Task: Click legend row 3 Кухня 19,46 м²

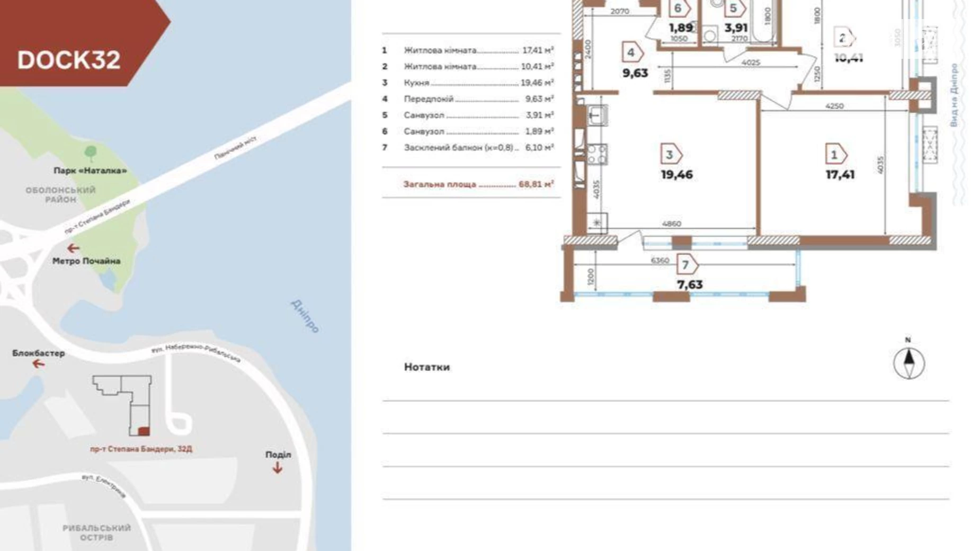Action: coord(468,83)
